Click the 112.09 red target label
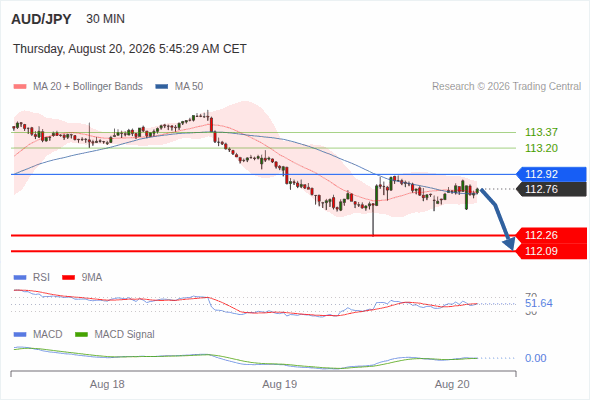 [551, 251]
